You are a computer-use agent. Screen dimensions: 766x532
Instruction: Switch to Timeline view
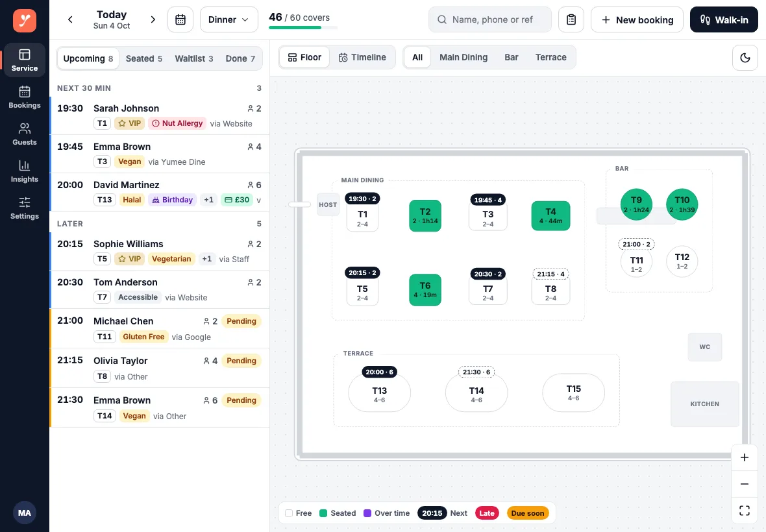point(362,58)
